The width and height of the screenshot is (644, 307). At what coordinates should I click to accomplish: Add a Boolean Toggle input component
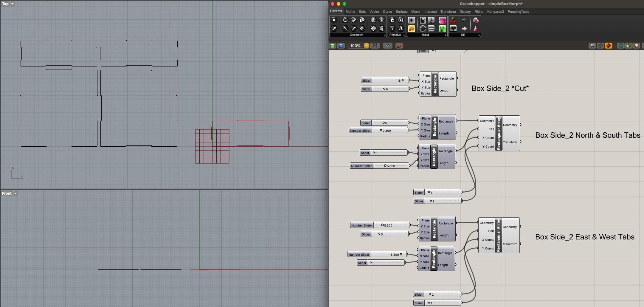(423, 20)
